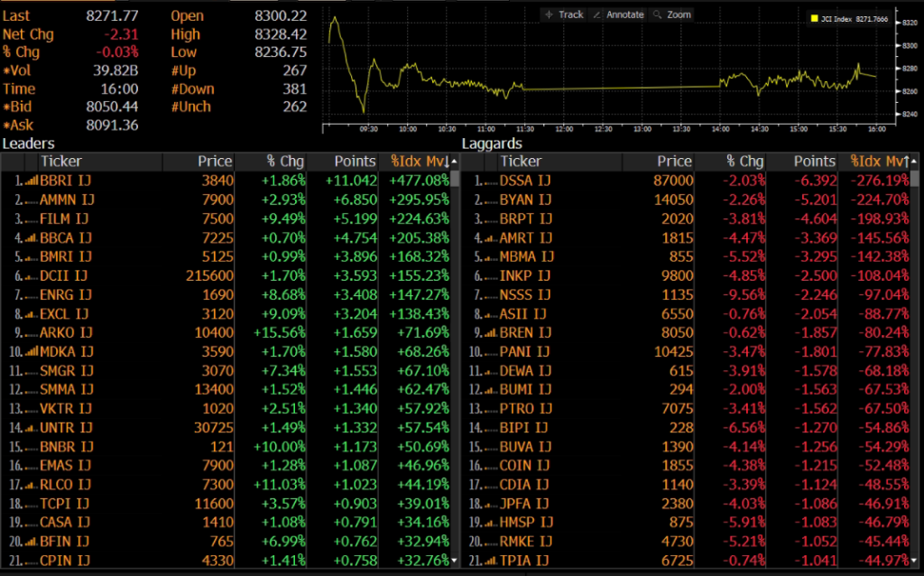Click Leaders Ticker column header

click(x=61, y=162)
